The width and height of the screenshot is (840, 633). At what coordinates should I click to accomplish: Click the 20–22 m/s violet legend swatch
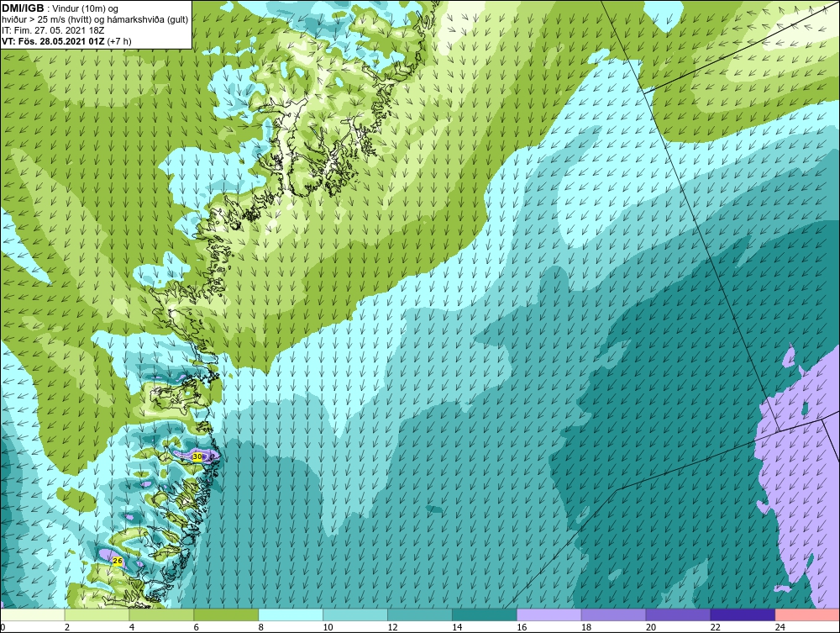point(678,615)
